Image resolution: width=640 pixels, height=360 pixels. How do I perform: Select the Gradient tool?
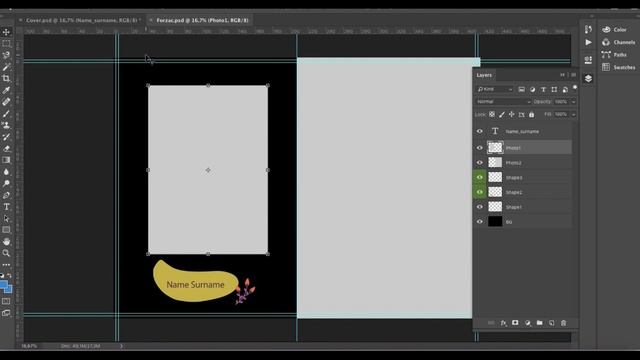6,160
